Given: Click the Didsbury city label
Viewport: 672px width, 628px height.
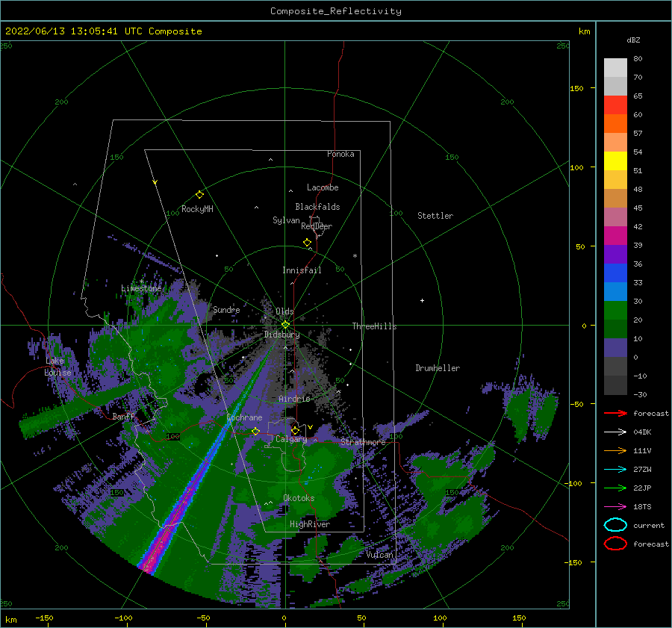Looking at the screenshot, I should [281, 335].
